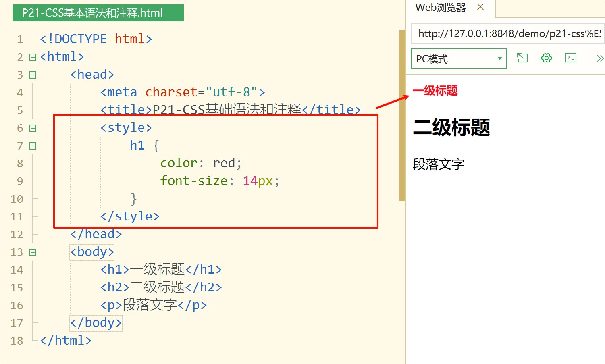Open the browser settings gear icon
Image resolution: width=605 pixels, height=364 pixels.
coord(547,58)
